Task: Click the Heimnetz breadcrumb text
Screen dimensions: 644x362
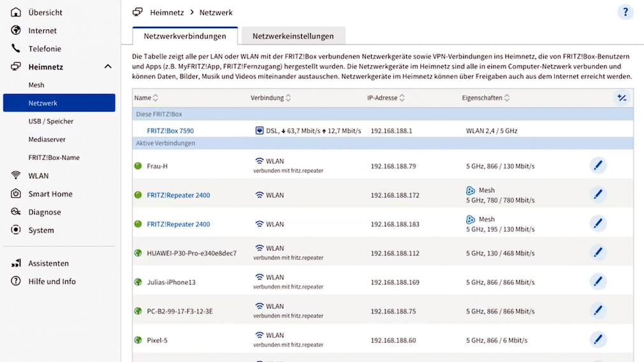Action: click(167, 12)
